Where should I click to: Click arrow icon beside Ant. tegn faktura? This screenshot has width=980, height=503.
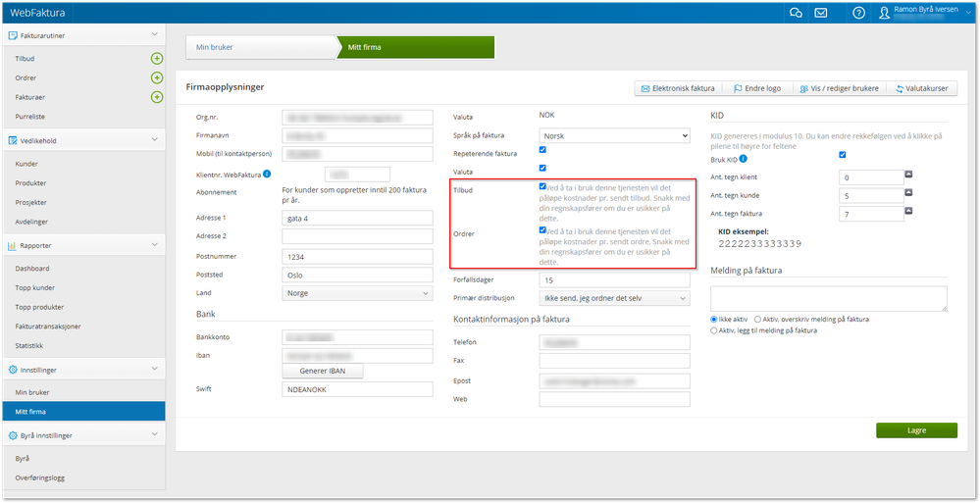(x=908, y=211)
